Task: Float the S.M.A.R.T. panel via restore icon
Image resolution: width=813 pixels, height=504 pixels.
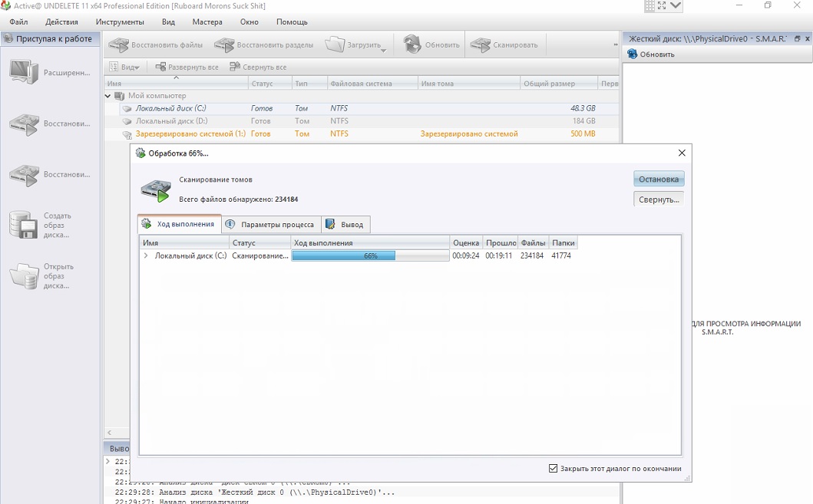Action: (x=798, y=39)
